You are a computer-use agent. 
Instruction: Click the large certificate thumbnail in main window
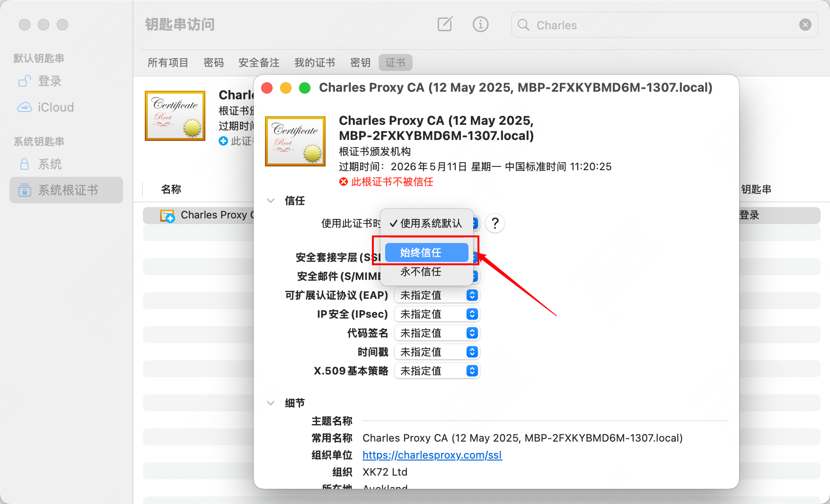point(175,115)
